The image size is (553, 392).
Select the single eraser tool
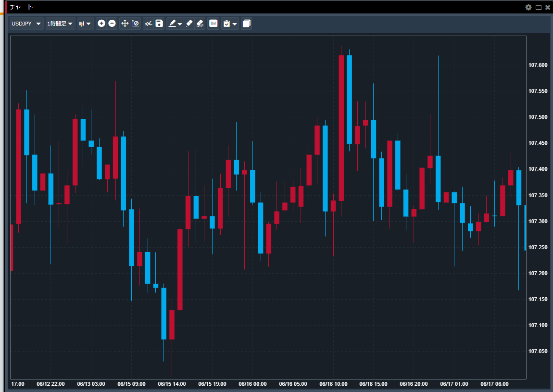click(189, 23)
